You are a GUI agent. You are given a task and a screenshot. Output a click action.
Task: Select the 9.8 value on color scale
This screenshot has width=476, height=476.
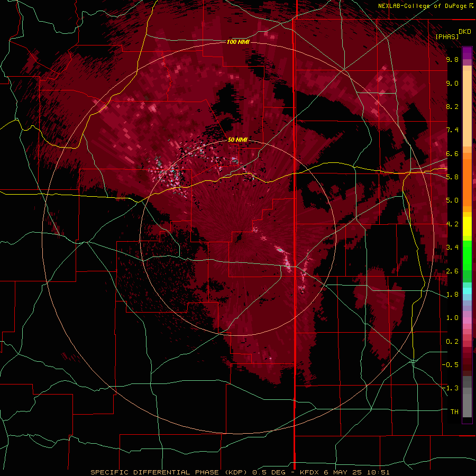click(x=452, y=59)
